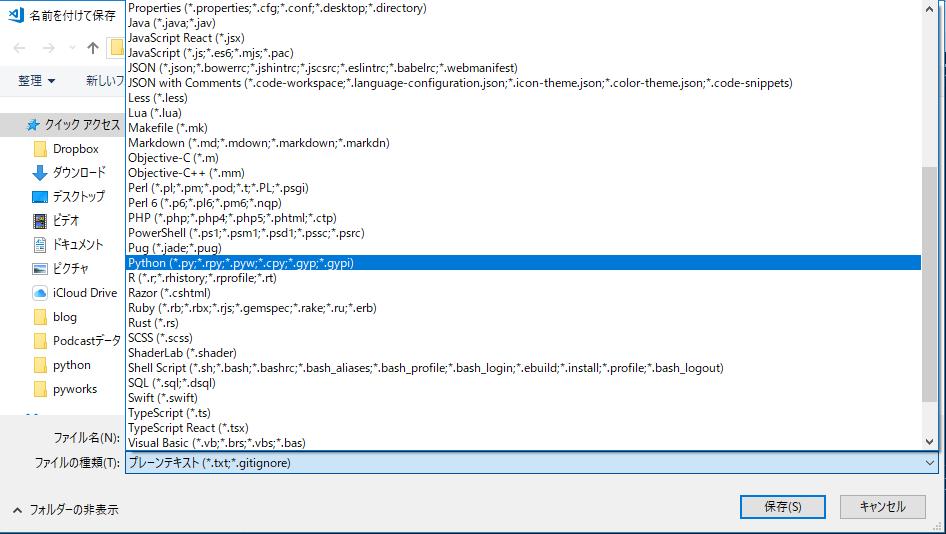Choose Properties file type option
Screen dimensions: 946x534
pyautogui.click(x=523, y=8)
